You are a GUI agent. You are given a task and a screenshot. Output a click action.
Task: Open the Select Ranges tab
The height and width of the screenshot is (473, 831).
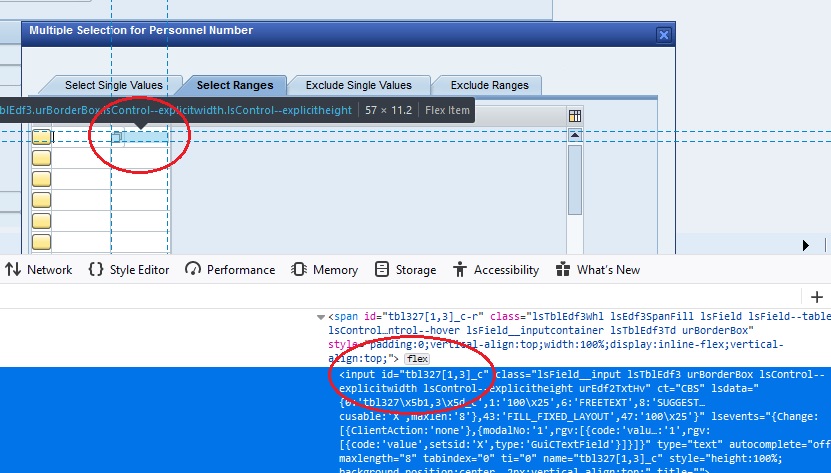[x=235, y=85]
